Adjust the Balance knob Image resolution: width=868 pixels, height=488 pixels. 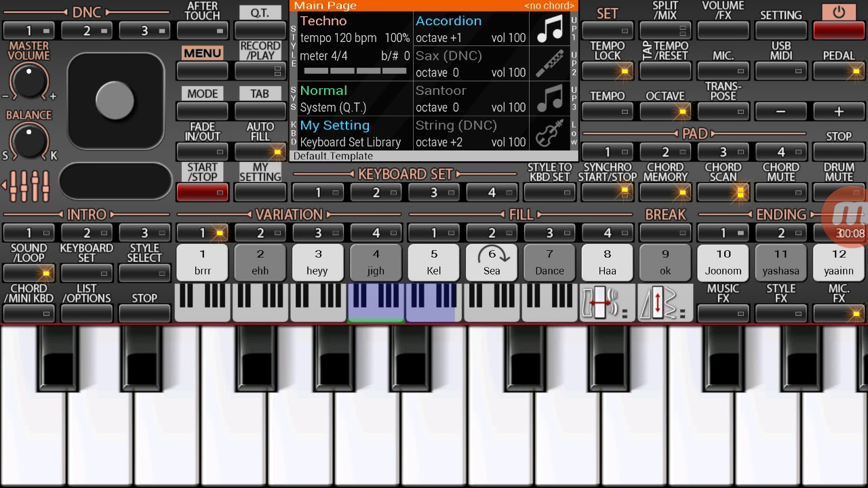click(x=29, y=140)
